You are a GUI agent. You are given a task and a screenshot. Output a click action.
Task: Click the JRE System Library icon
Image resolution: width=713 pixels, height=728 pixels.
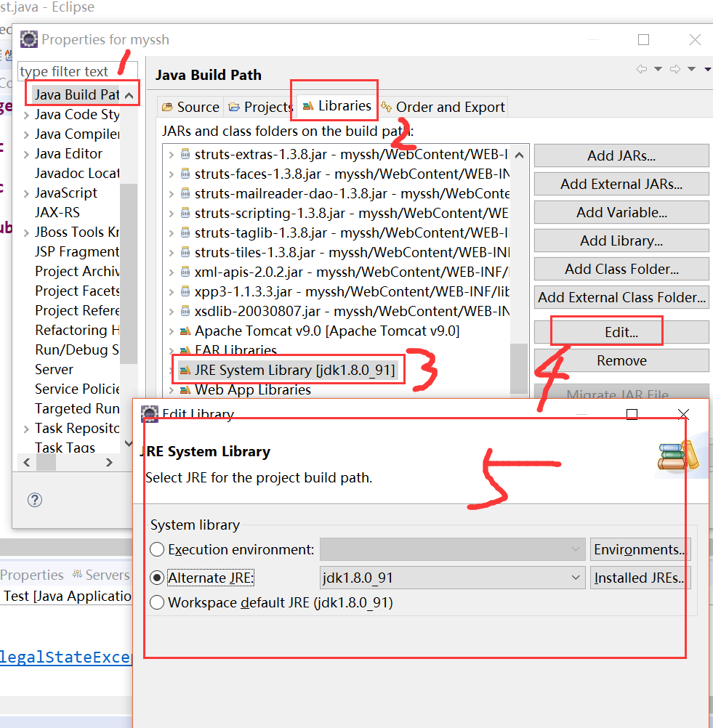185,370
